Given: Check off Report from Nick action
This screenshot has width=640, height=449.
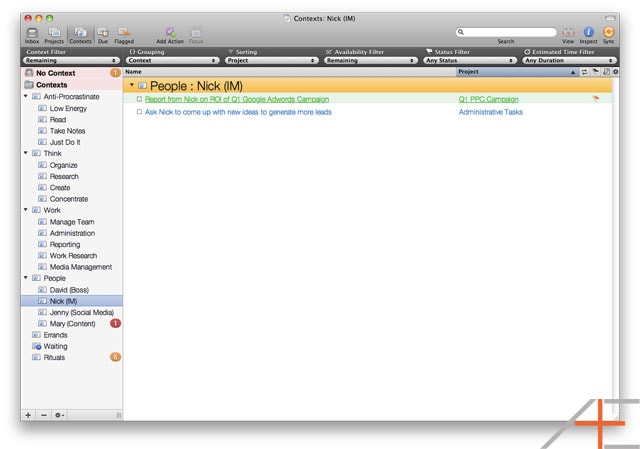Looking at the screenshot, I should tap(139, 99).
